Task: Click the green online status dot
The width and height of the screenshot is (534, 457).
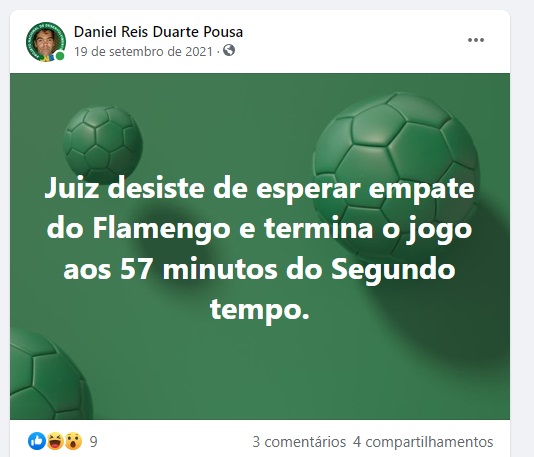Action: point(60,56)
